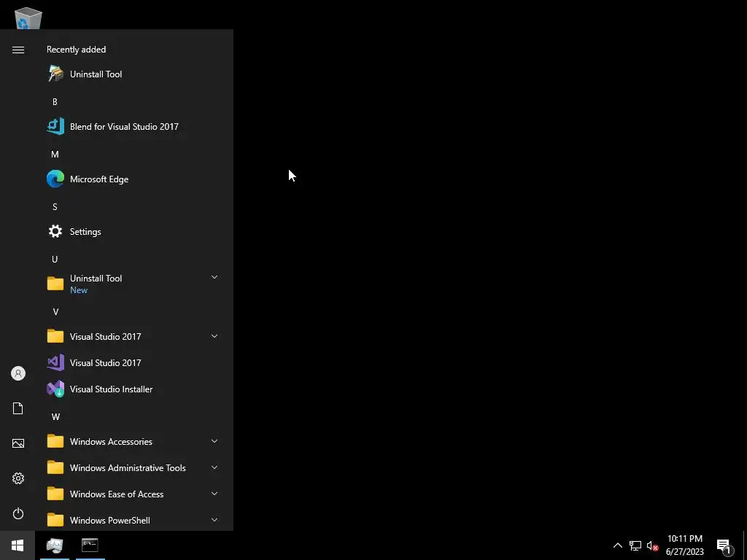Click the Visual Studio 2017 folder icon
Viewport: 747px width, 560px height.
pyautogui.click(x=55, y=336)
